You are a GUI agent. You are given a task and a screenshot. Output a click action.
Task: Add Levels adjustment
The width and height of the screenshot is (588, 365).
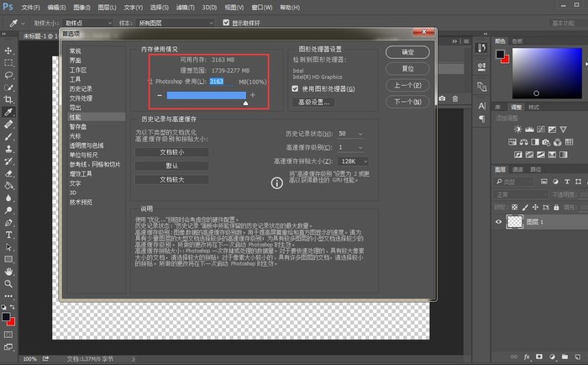[529, 130]
